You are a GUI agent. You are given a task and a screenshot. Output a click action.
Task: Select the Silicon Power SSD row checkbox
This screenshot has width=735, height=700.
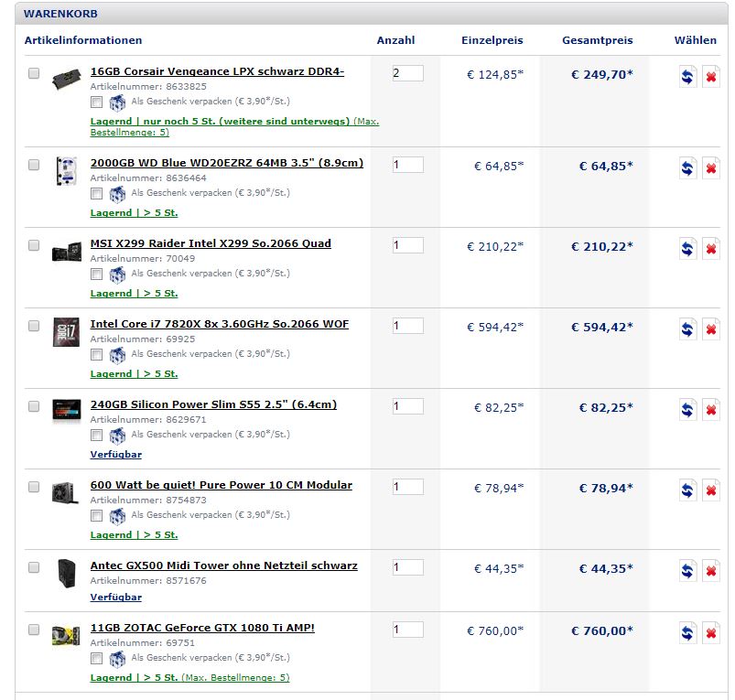[x=34, y=406]
